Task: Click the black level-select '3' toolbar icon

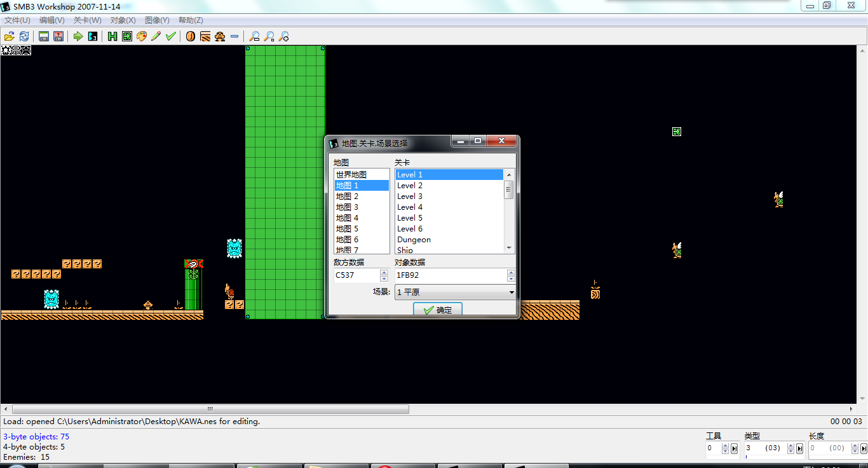Action: tap(93, 36)
